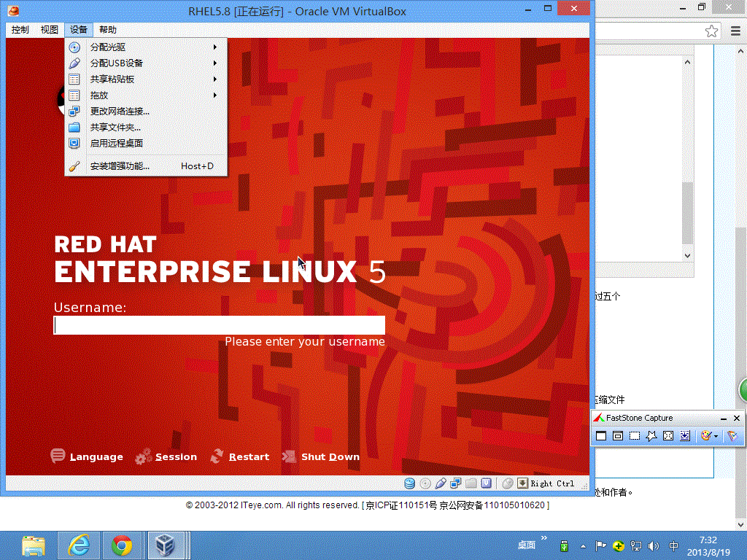Close the open 设备 menu
The height and width of the screenshot is (560, 747).
click(x=79, y=29)
